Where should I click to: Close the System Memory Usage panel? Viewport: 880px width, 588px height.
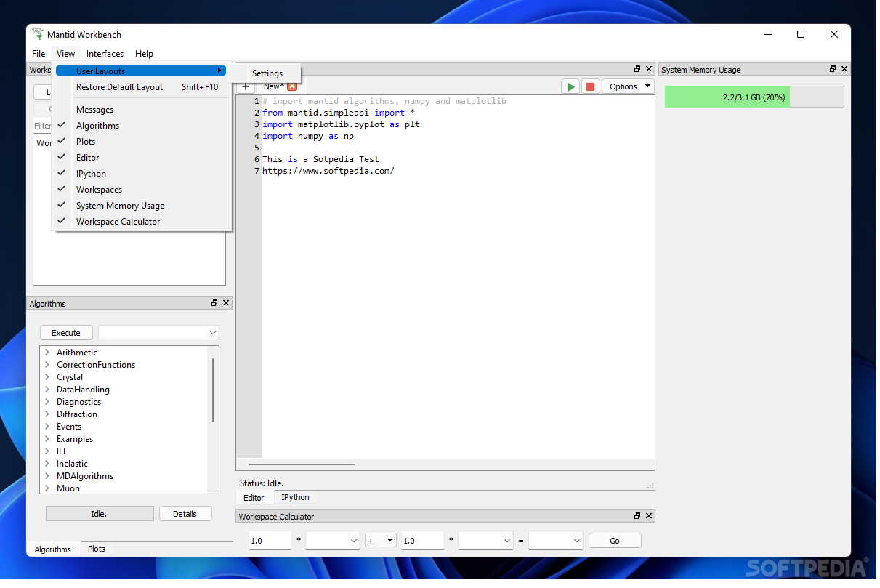(844, 69)
